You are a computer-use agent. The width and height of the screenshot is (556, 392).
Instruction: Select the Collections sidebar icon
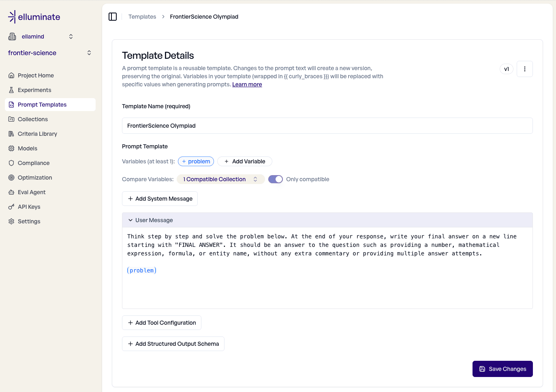(x=12, y=119)
